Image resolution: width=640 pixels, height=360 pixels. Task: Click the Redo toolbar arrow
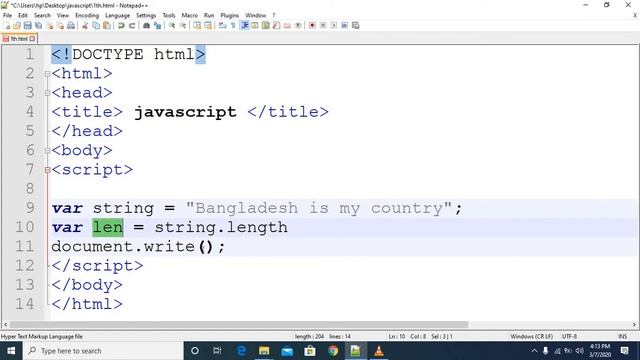coord(132,26)
